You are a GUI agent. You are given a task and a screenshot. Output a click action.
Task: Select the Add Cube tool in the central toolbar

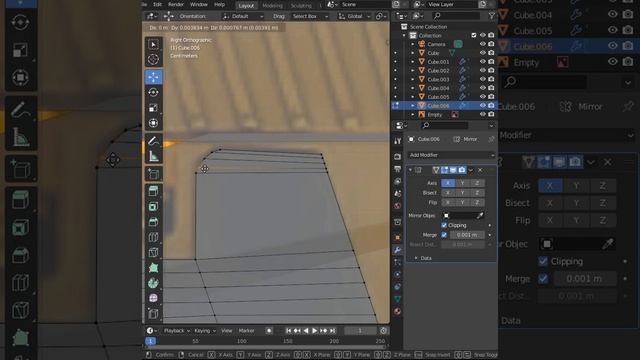[x=153, y=175]
